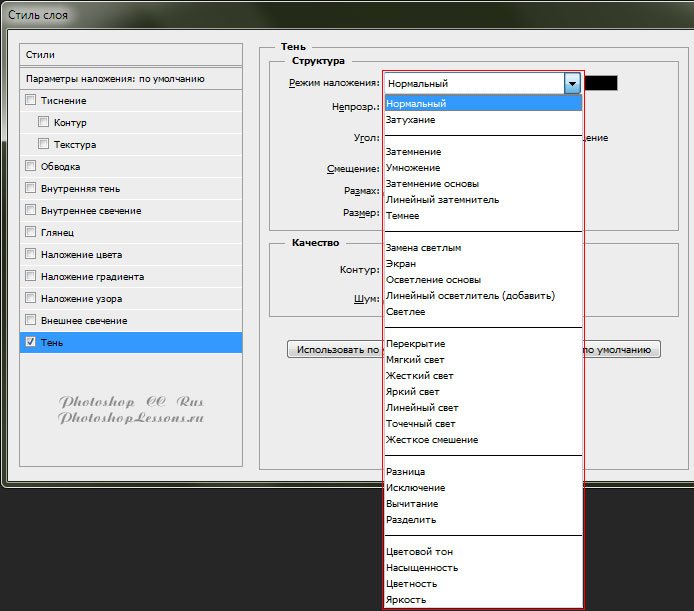This screenshot has width=694, height=611.
Task: Select Линейный осветлитель (добавить) mode
Action: (470, 296)
